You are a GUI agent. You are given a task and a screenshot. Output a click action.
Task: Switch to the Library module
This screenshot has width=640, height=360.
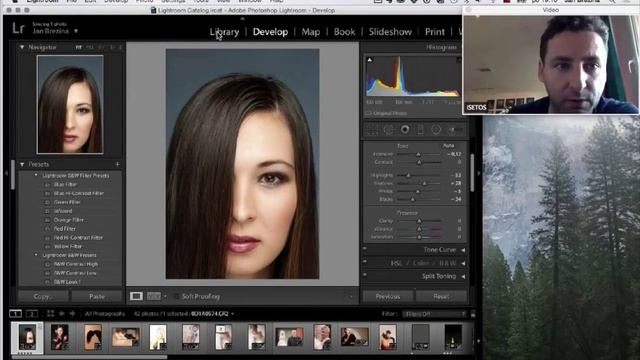click(224, 32)
